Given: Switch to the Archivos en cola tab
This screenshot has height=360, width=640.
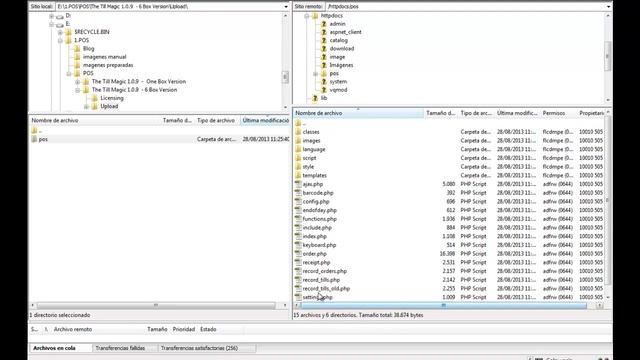Looking at the screenshot, I should (x=55, y=348).
